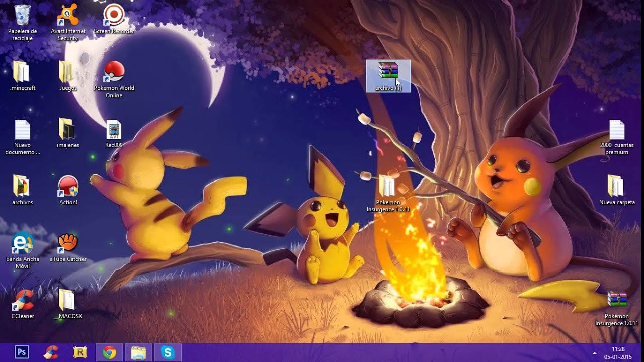Select the archivos folder on the desktop
The height and width of the screenshot is (362, 644).
coord(22,190)
